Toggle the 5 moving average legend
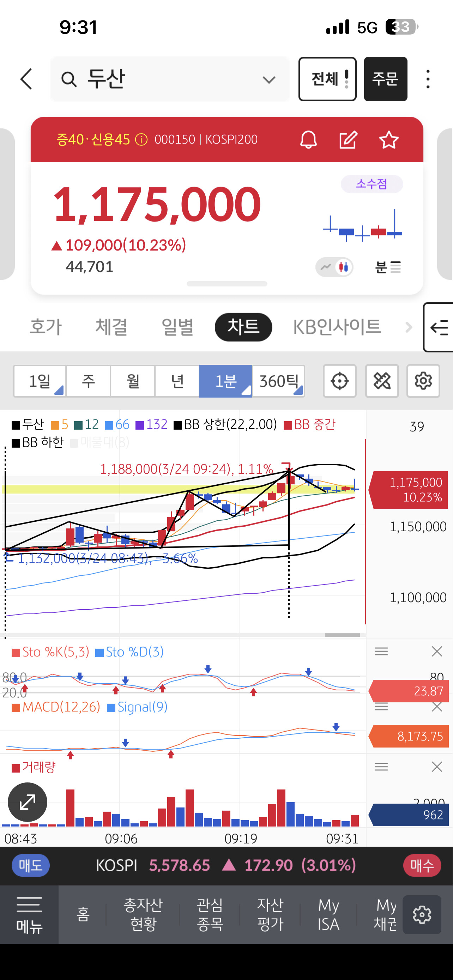 pos(59,424)
